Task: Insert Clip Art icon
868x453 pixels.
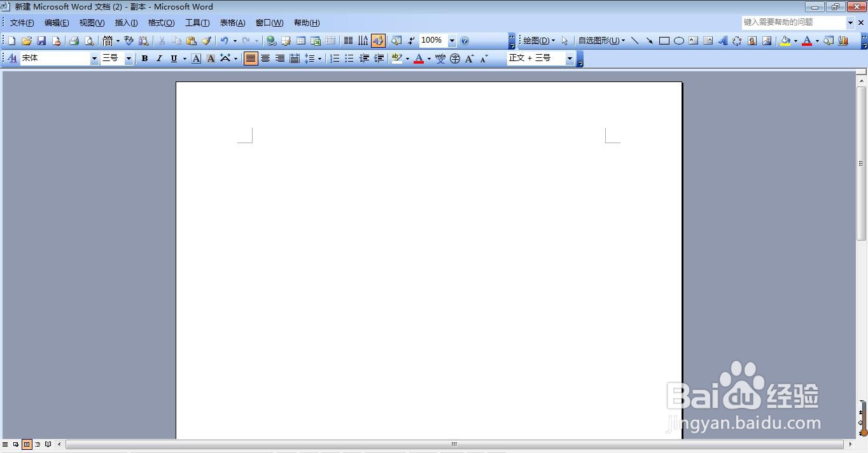Action: [752, 41]
